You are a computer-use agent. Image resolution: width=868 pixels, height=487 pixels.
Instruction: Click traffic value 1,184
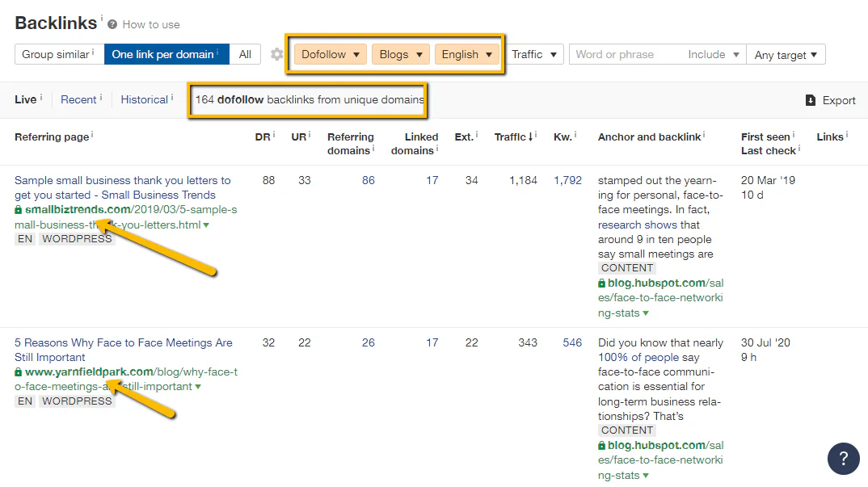523,180
